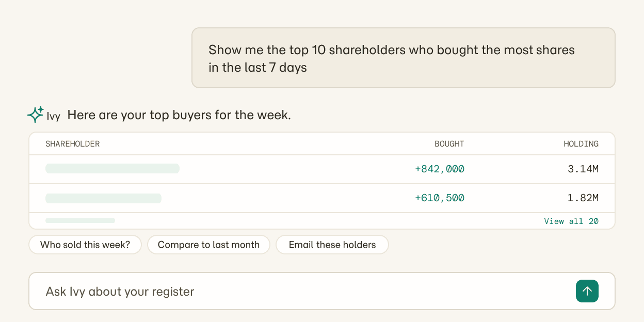644x322 pixels.
Task: Click the 3.14M holding value
Action: point(583,169)
